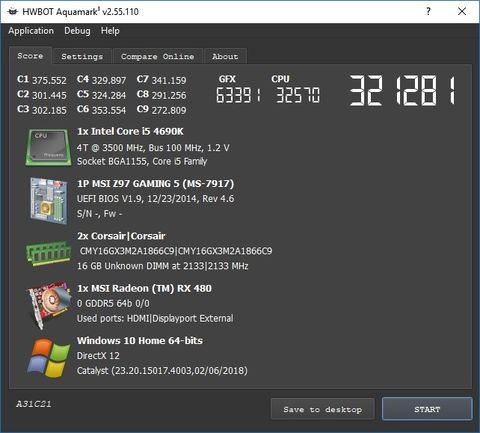Image resolution: width=480 pixels, height=433 pixels.
Task: Click the CPU chip icon
Action: point(49,147)
